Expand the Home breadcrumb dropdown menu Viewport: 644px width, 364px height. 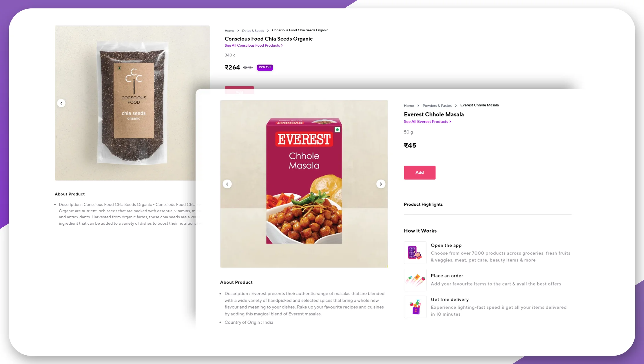[408, 106]
